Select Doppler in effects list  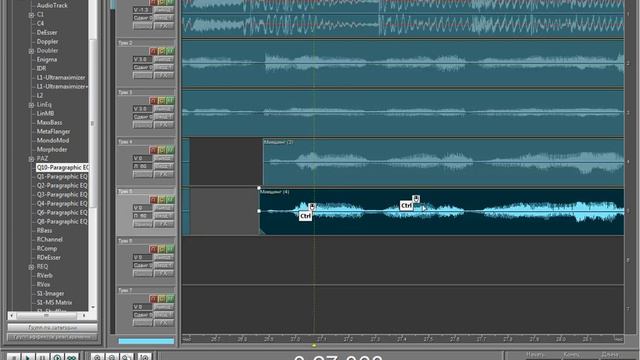(x=47, y=41)
